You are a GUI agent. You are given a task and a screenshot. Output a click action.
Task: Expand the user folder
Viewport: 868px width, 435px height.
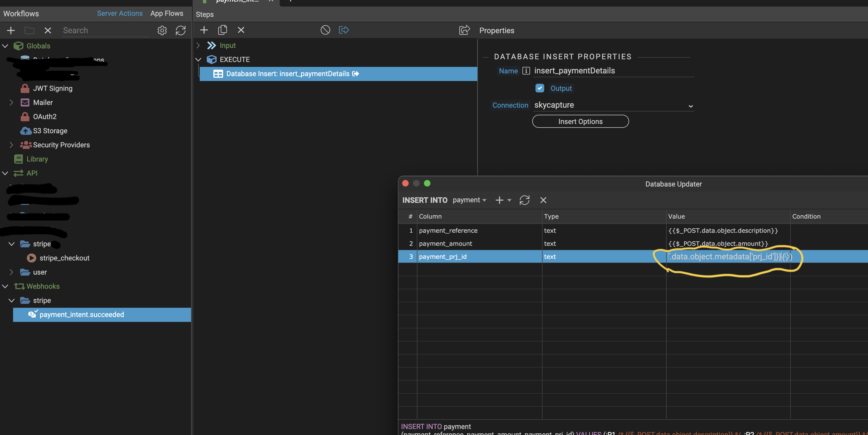11,272
